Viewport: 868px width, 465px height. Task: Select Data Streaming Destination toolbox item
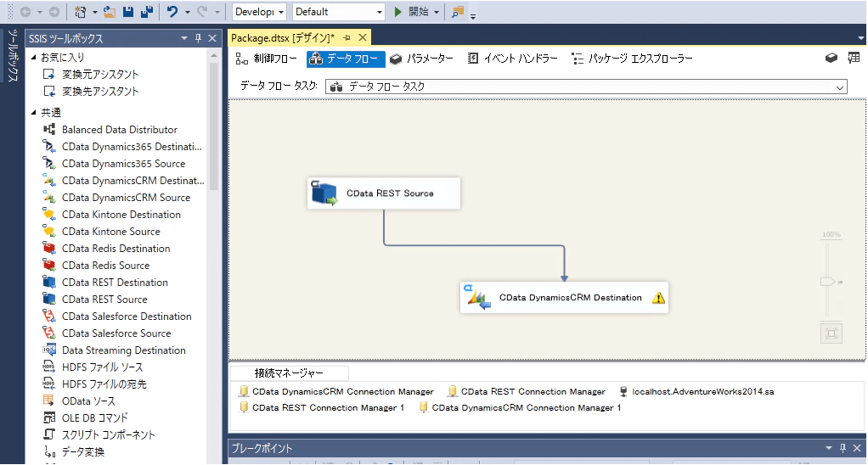(x=123, y=350)
